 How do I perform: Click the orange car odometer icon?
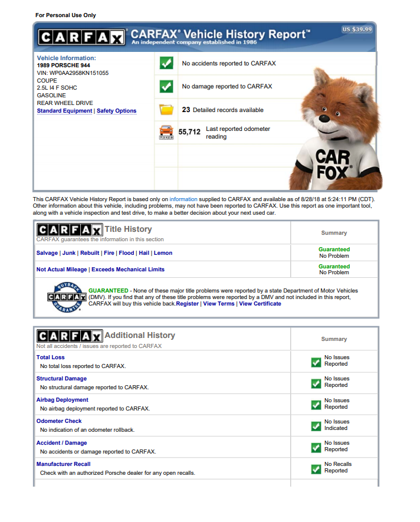(x=166, y=132)
